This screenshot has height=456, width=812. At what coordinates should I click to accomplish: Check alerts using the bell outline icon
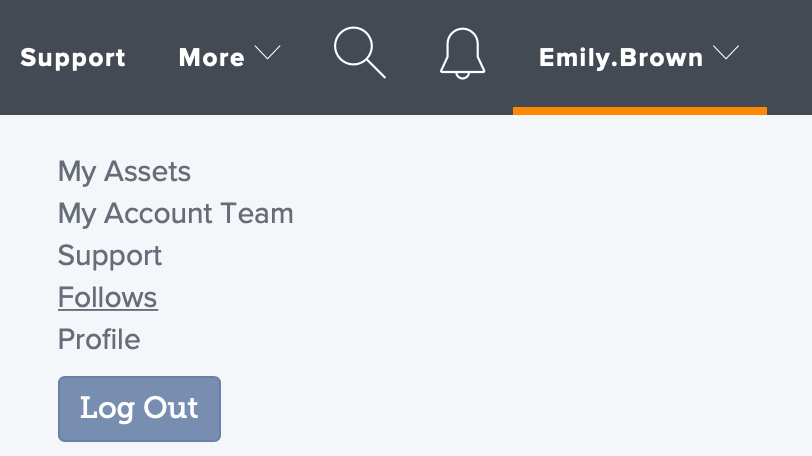point(462,53)
